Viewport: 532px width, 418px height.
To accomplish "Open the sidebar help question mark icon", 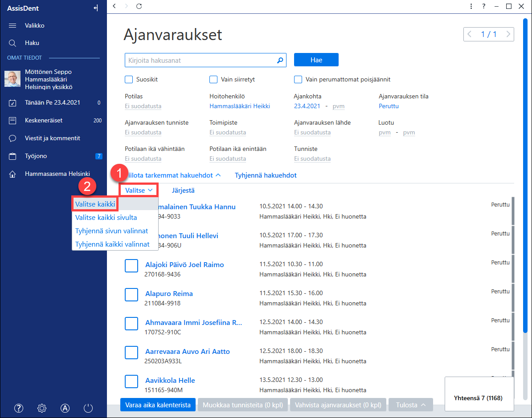I will [x=19, y=408].
